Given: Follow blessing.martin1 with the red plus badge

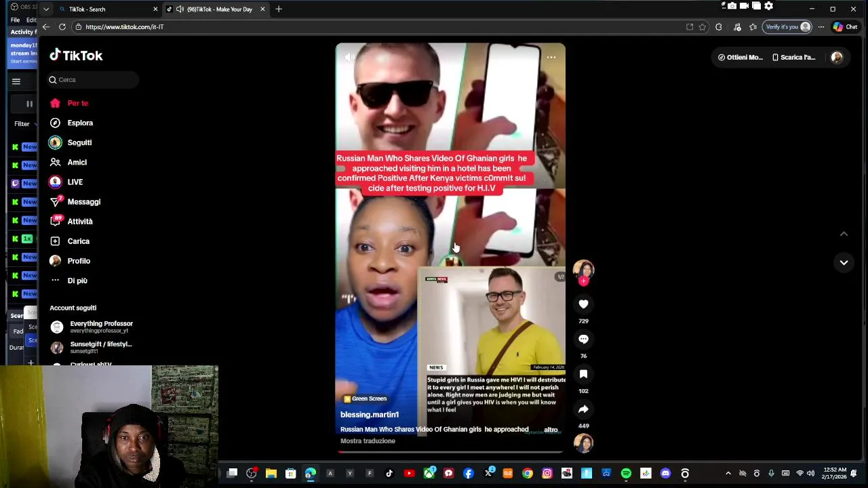Looking at the screenshot, I should [x=583, y=281].
